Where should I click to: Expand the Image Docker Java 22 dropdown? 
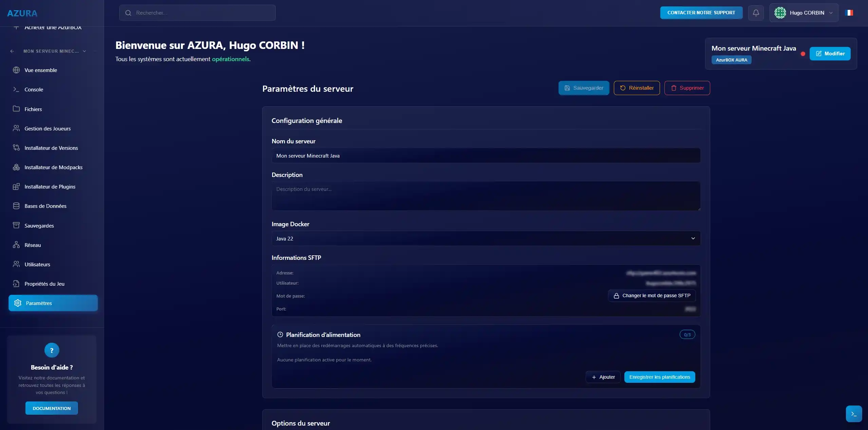click(x=486, y=238)
